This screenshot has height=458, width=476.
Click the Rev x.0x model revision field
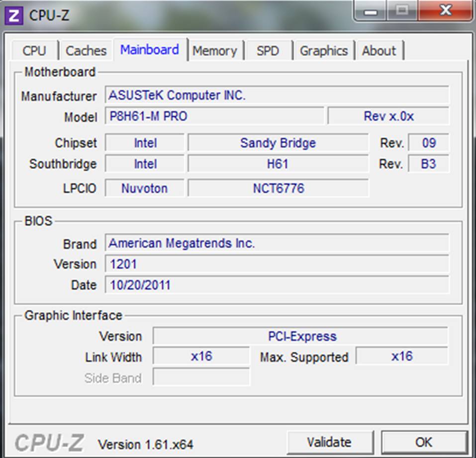point(388,116)
